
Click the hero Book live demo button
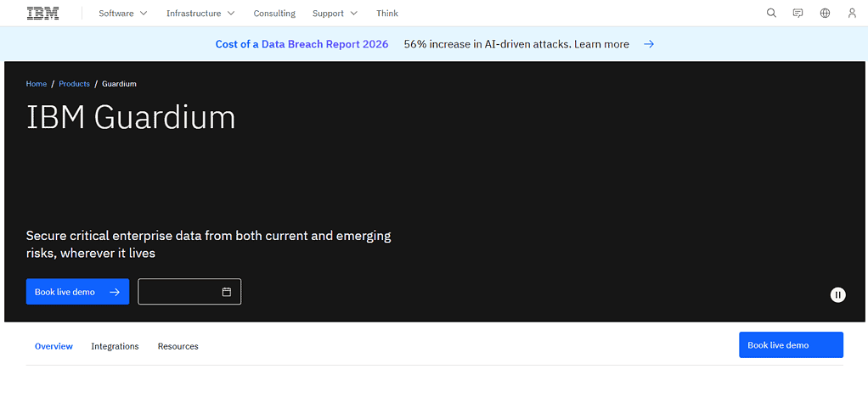77,292
